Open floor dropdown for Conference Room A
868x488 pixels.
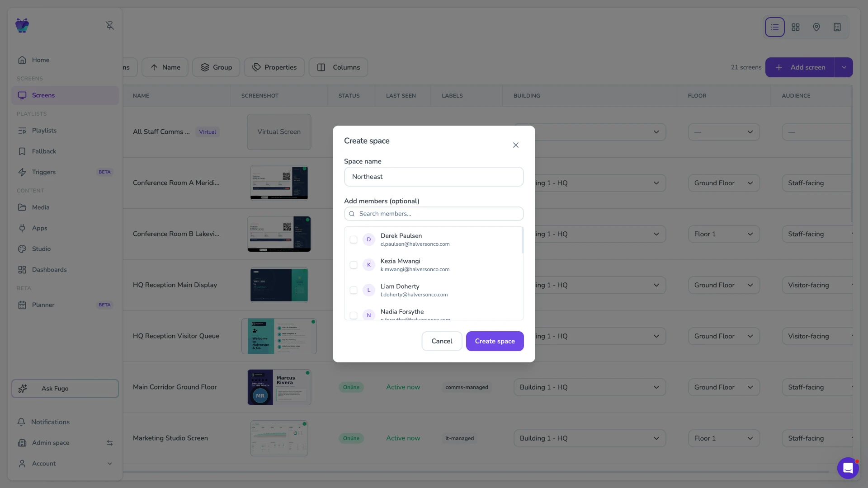tap(724, 183)
